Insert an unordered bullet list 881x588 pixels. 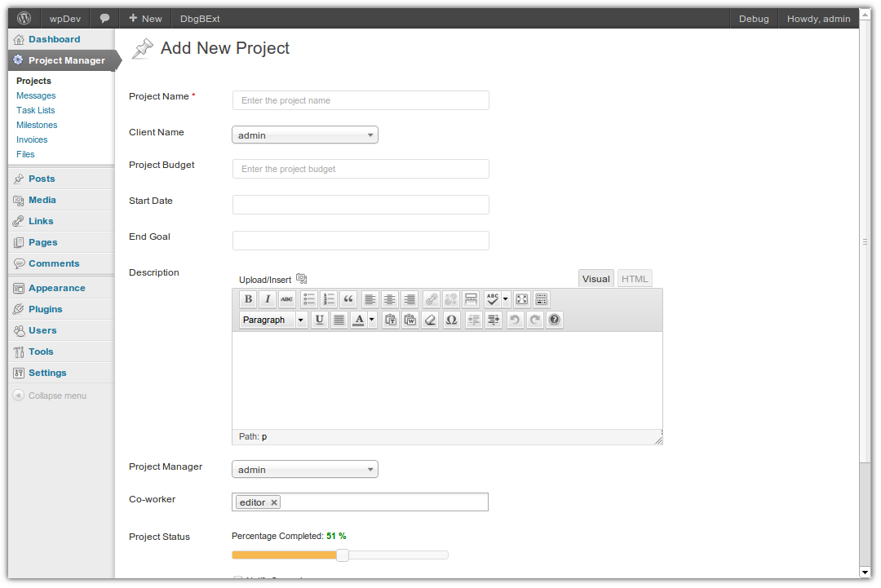tap(309, 299)
